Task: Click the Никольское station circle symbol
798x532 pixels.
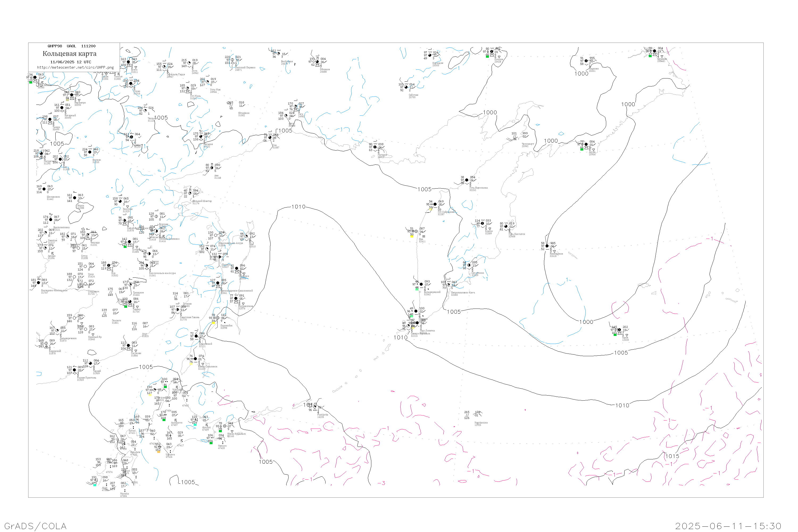Action: (547, 246)
